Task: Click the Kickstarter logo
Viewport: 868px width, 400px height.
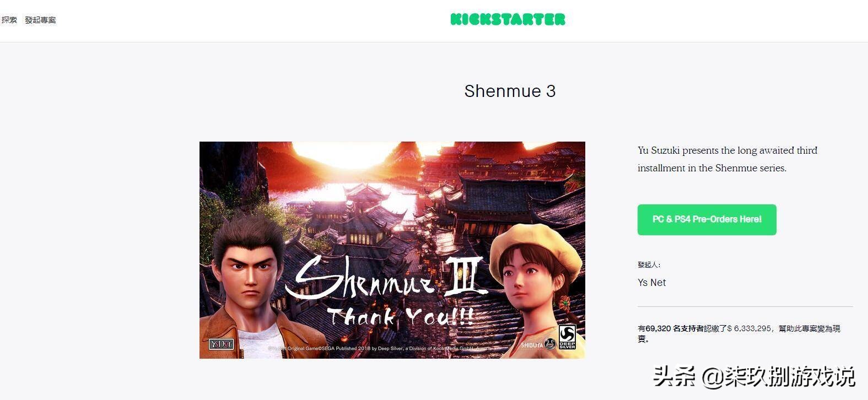Action: pyautogui.click(x=508, y=19)
